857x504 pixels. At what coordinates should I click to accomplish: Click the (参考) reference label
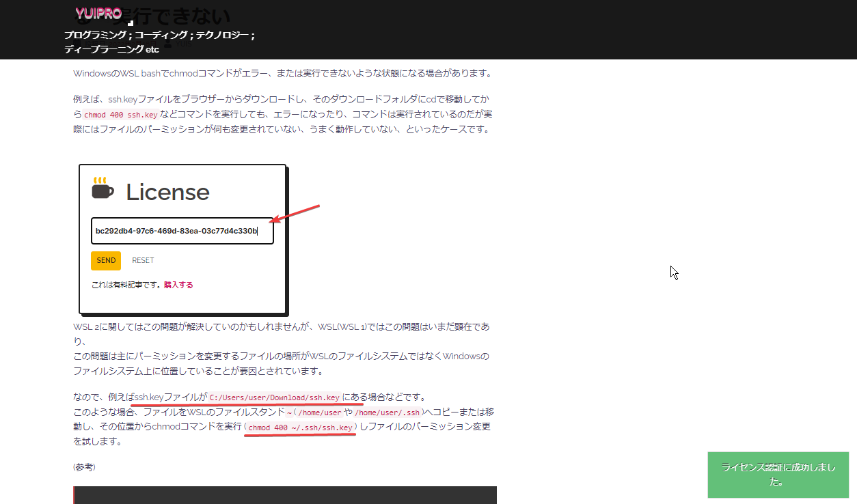coord(85,467)
